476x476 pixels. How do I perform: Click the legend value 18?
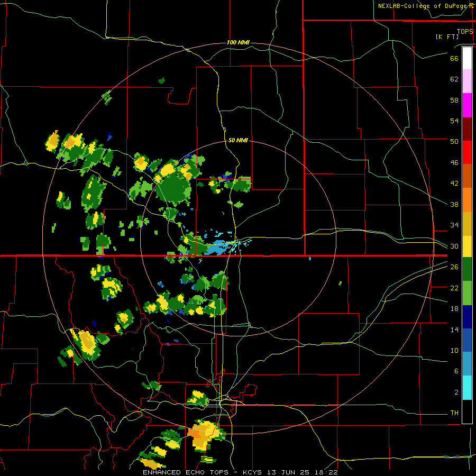coord(454,309)
